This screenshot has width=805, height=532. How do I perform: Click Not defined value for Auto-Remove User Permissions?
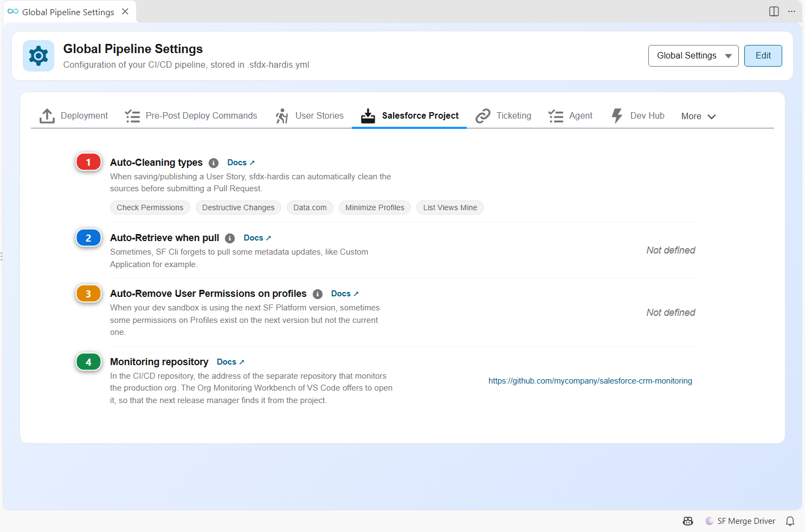671,313
